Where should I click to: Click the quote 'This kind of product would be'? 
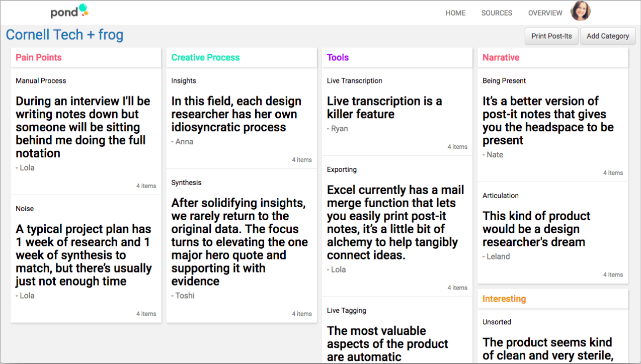[536, 229]
